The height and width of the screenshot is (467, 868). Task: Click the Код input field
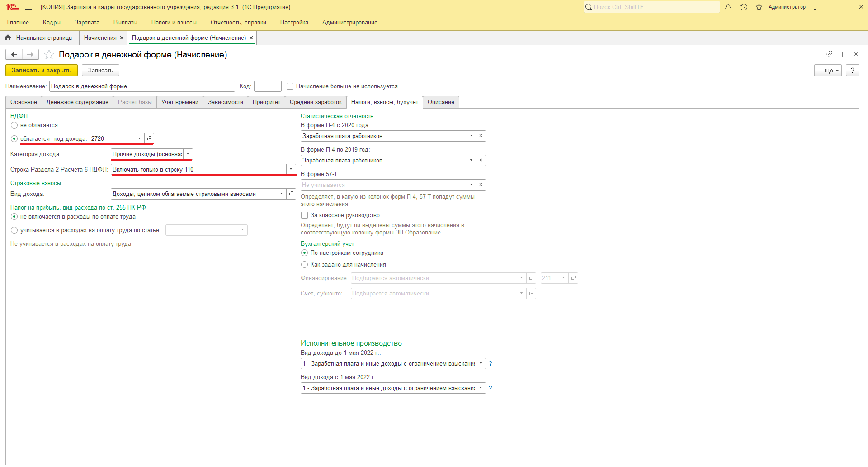(268, 86)
